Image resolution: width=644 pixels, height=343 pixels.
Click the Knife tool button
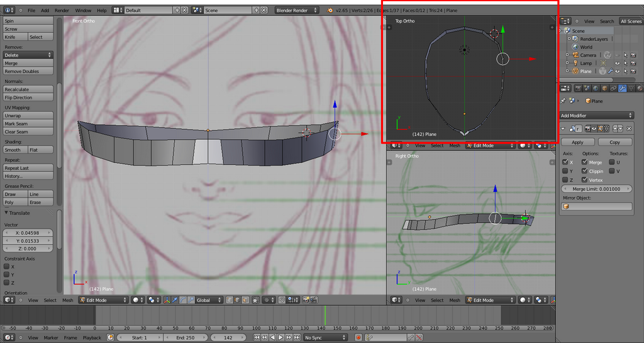click(x=15, y=37)
